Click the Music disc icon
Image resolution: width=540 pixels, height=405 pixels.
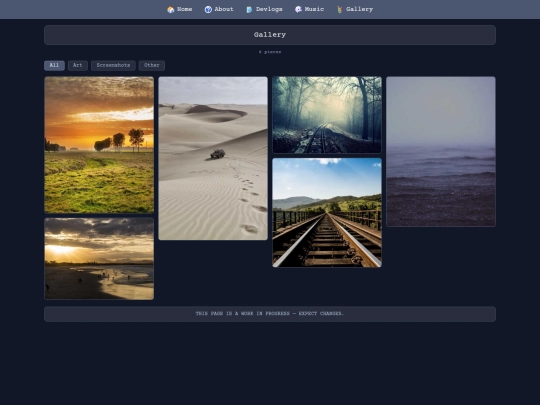click(x=298, y=10)
